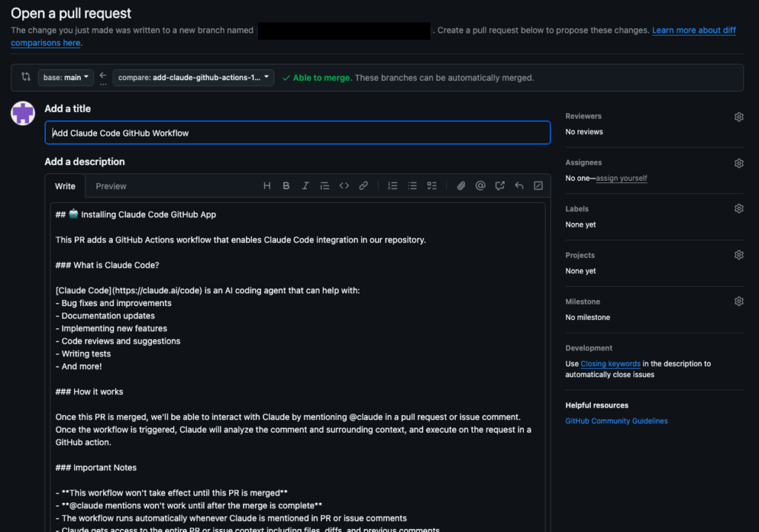Click the 'Installing Claude Code GitHub App' heading line

(x=136, y=214)
